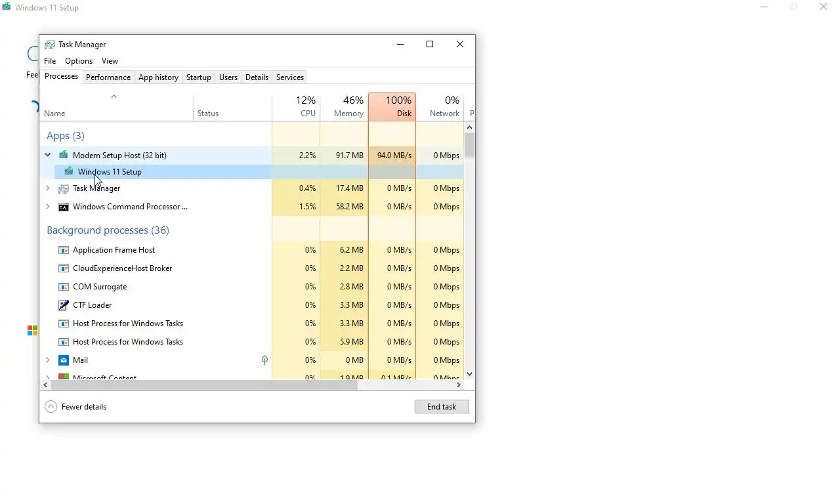840x504 pixels.
Task: Click the Background processes (36) heading
Action: (x=108, y=230)
